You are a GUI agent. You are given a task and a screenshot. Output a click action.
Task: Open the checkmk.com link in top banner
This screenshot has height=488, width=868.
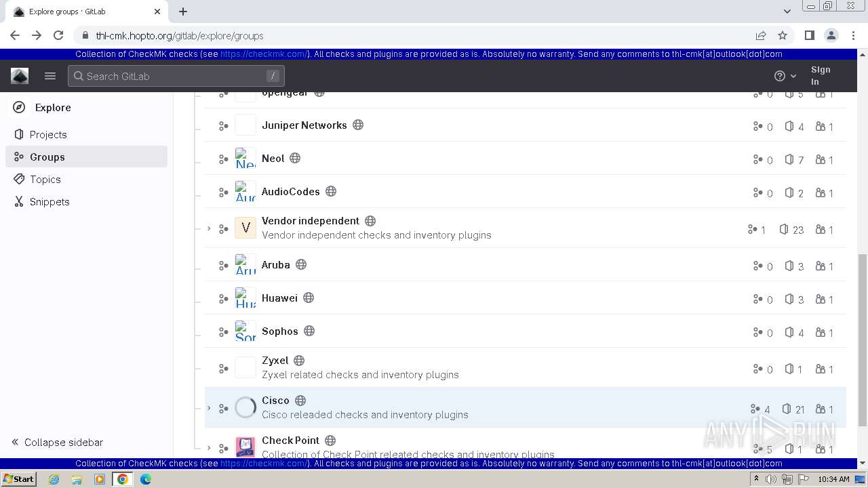coord(264,54)
